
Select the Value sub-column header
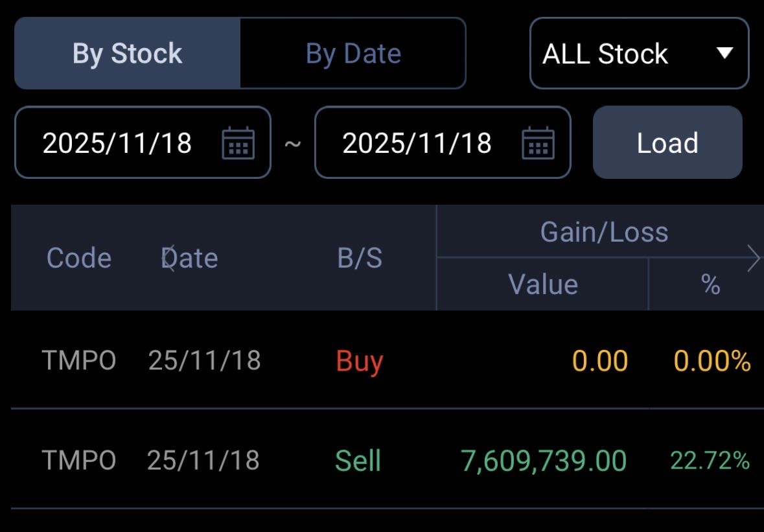(543, 284)
